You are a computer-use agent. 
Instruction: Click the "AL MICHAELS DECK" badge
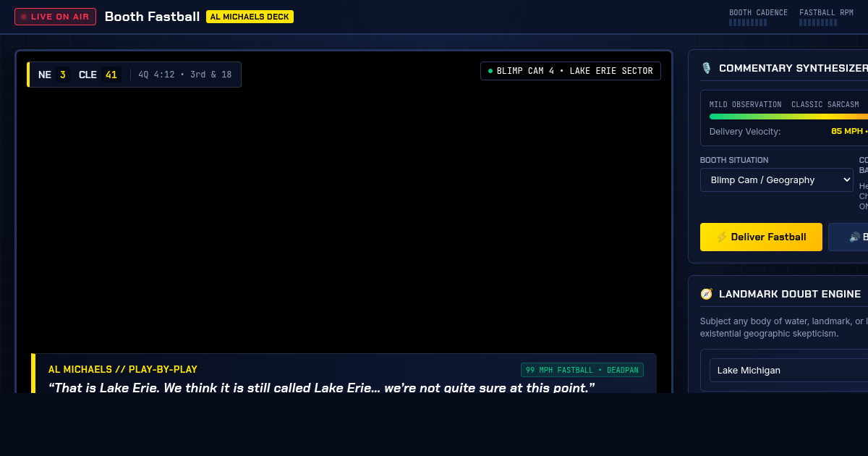pos(250,17)
